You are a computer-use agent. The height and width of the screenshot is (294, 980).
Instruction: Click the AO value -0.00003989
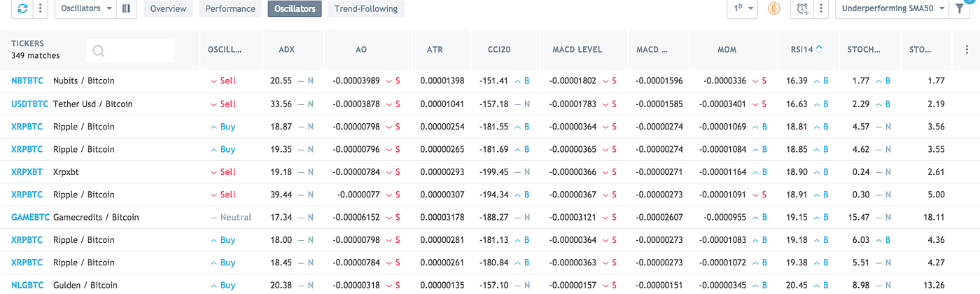[356, 81]
